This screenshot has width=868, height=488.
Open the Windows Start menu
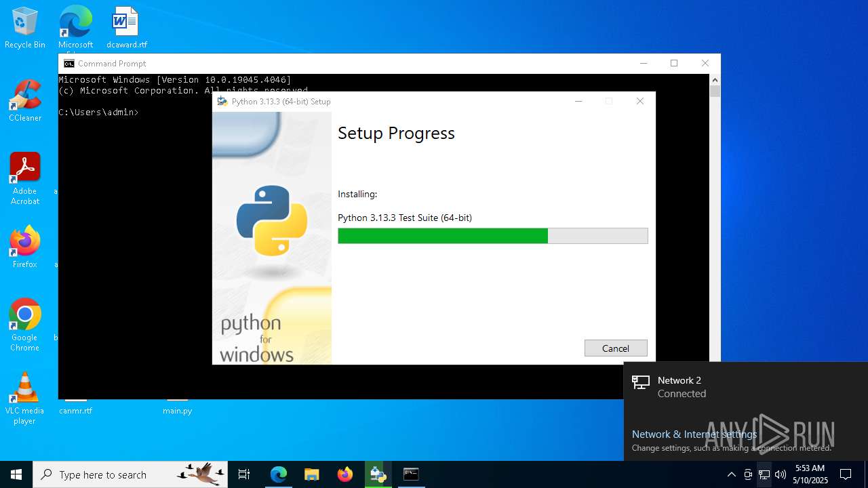[16, 474]
